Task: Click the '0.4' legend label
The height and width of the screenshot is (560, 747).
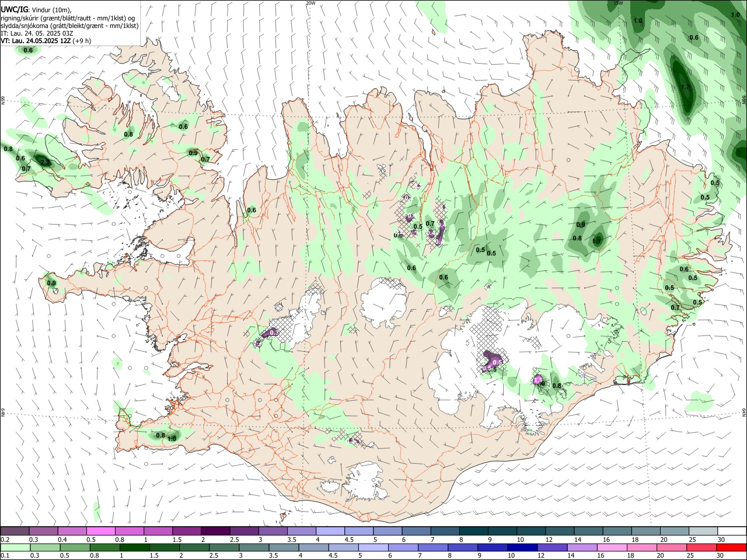Action: (62, 540)
